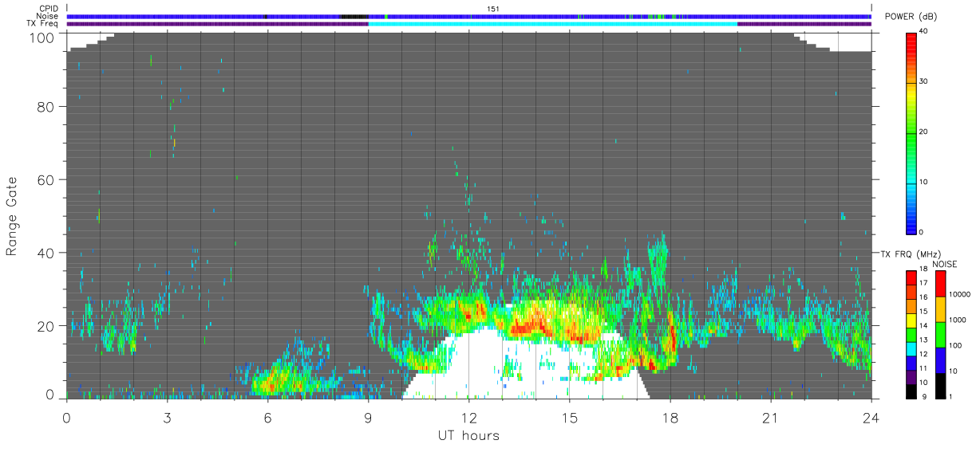Pick the red top of the POWER color bar
Screen dimensions: 980x452
click(911, 44)
